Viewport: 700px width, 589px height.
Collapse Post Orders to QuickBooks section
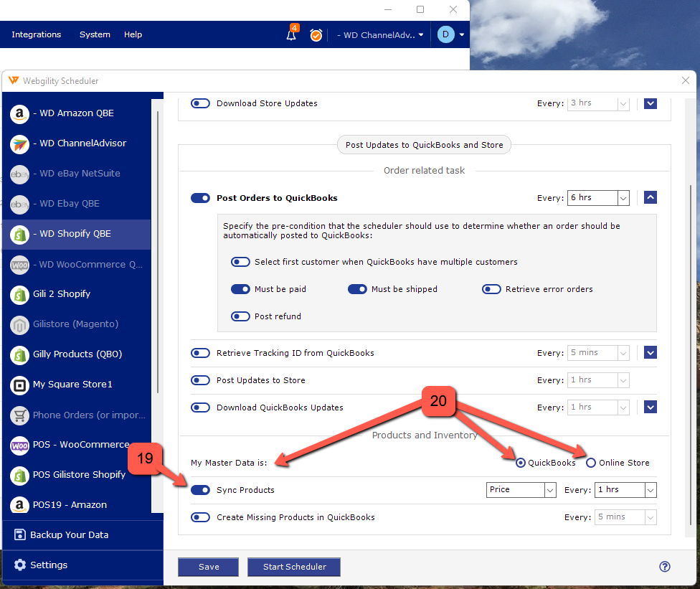[x=651, y=197]
